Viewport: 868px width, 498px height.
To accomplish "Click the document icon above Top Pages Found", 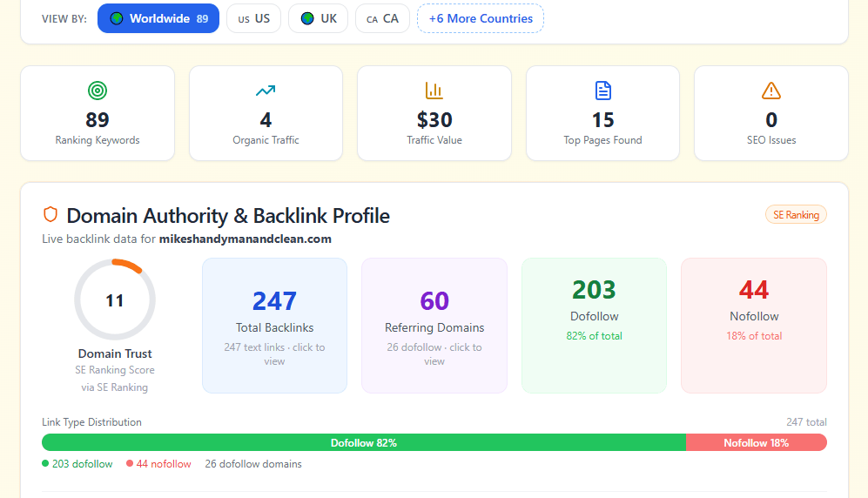I will [602, 91].
